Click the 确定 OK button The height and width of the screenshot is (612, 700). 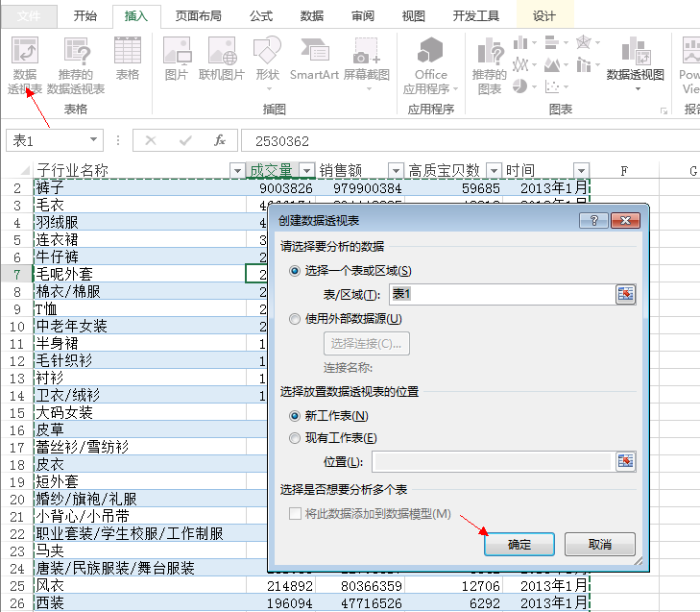[x=519, y=544]
